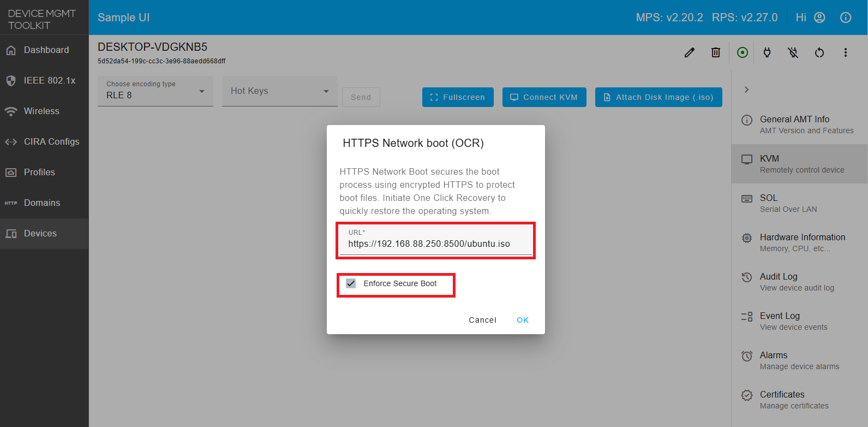Click the Sample UI title
Image resolution: width=868 pixels, height=427 pixels.
tap(124, 17)
